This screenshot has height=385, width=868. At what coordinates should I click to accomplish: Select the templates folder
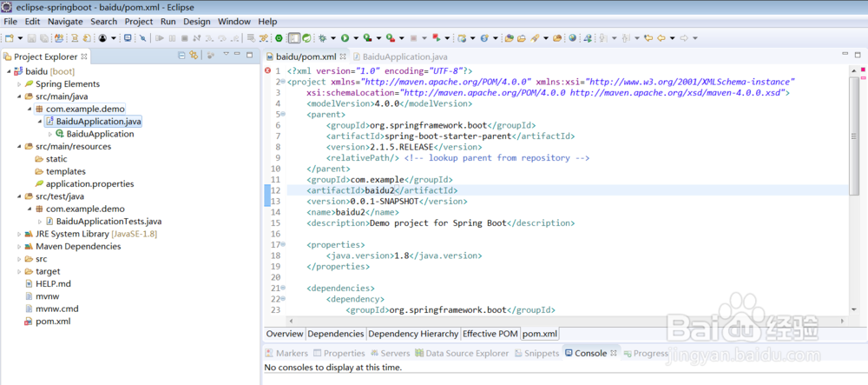[65, 172]
